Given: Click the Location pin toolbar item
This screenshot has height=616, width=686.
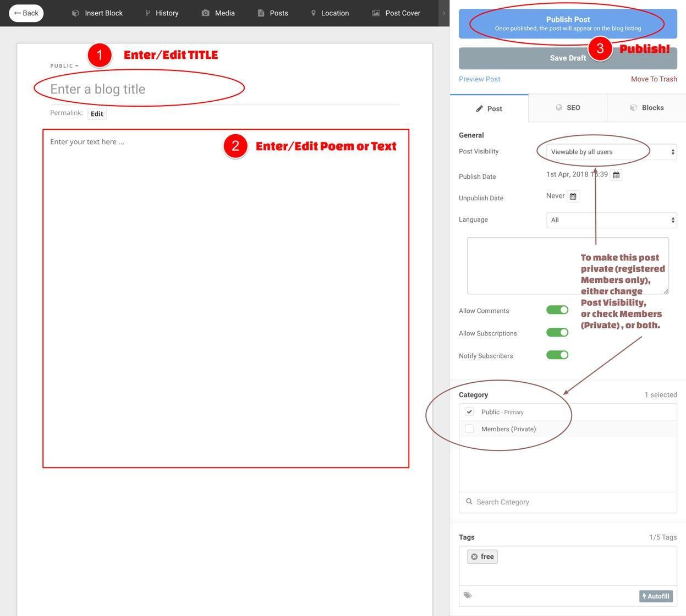Looking at the screenshot, I should [x=330, y=13].
